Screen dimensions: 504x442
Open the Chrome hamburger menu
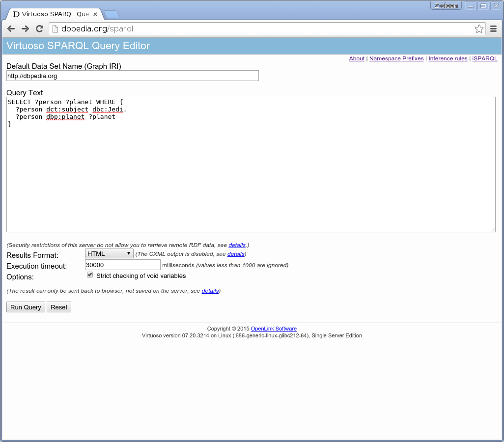click(494, 29)
